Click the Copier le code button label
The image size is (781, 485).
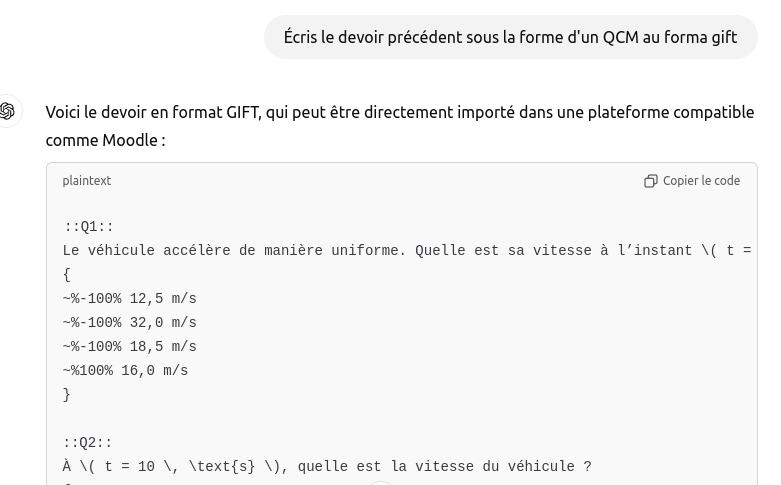point(701,181)
